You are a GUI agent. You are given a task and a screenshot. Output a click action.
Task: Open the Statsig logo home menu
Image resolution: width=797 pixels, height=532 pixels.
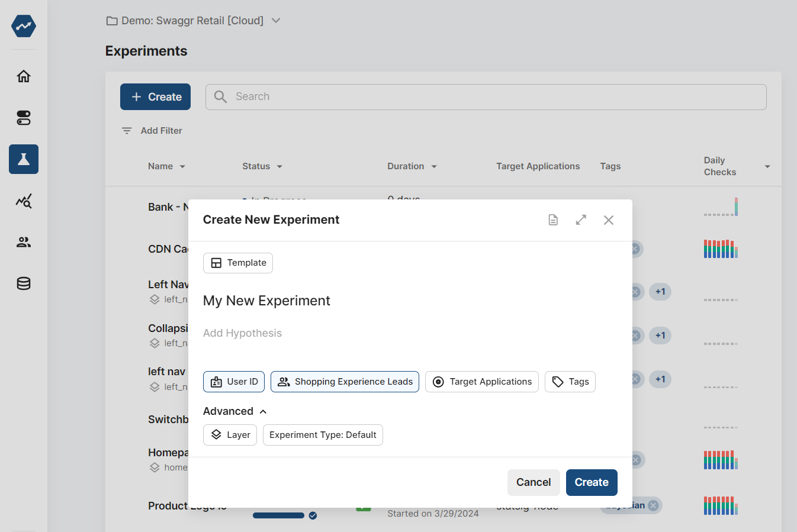click(23, 26)
